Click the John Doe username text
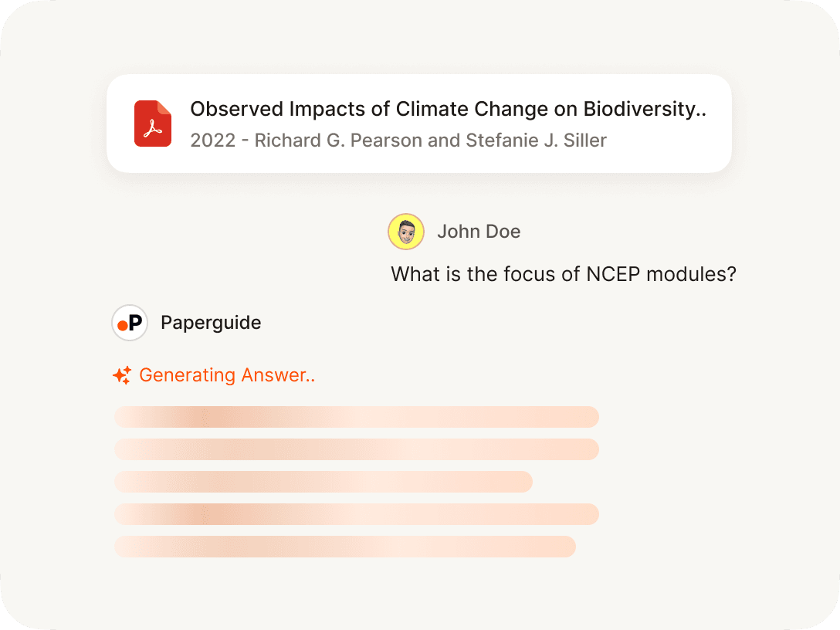The width and height of the screenshot is (840, 630). (479, 232)
